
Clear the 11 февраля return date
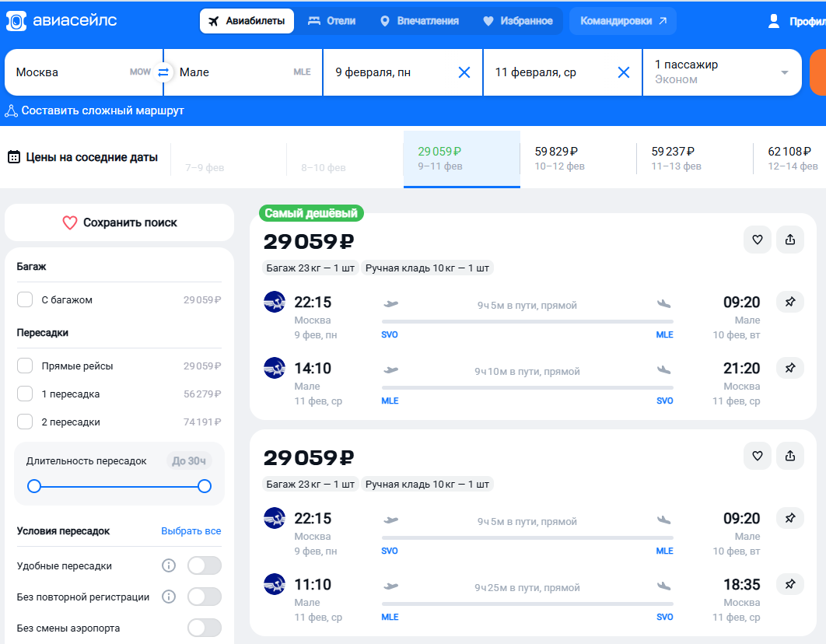[624, 72]
